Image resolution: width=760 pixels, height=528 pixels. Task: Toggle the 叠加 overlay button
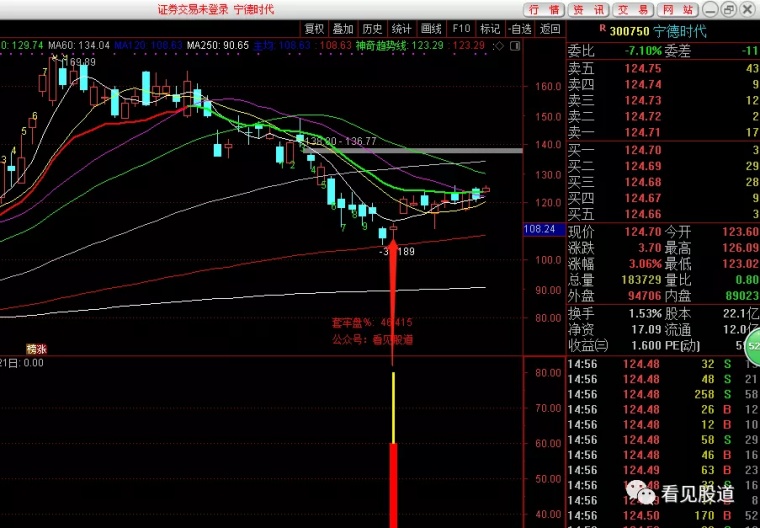click(x=343, y=29)
